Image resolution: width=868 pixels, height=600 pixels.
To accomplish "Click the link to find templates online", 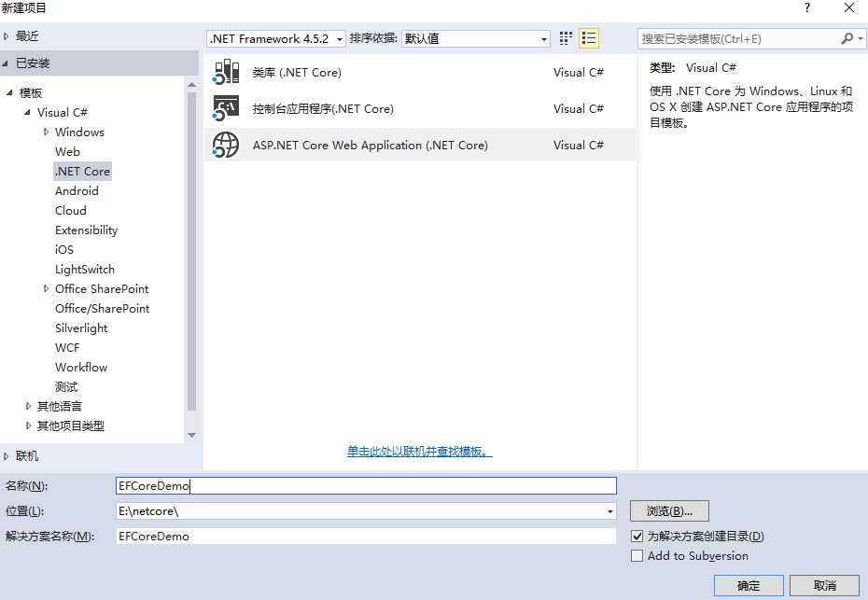I will [x=420, y=452].
